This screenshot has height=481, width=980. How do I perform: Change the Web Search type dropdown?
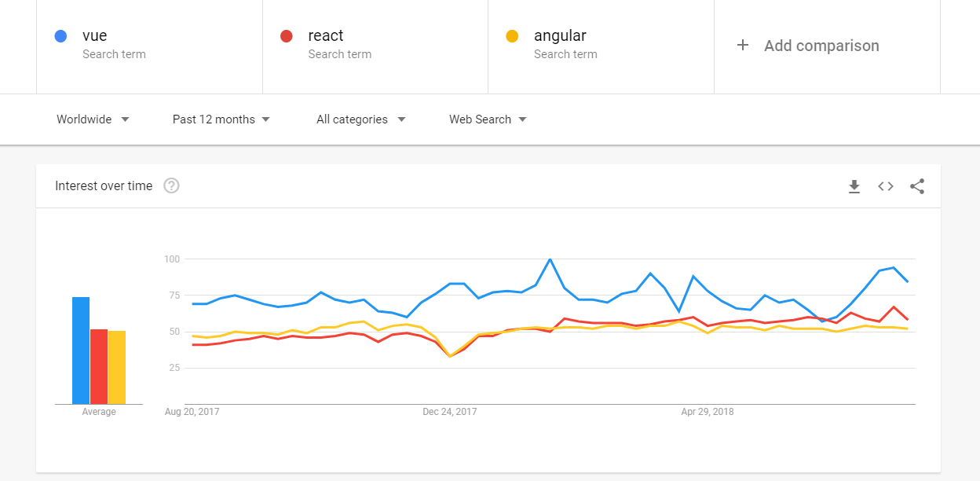tap(488, 119)
